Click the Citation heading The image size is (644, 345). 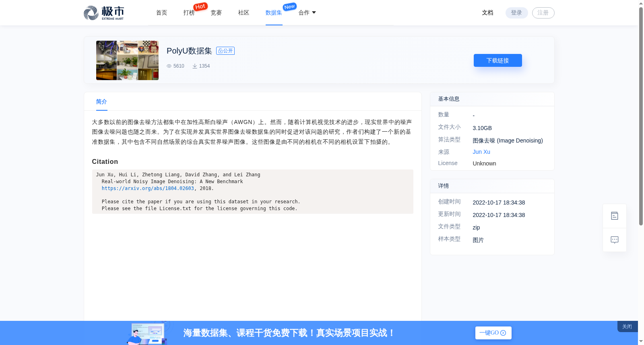[105, 162]
